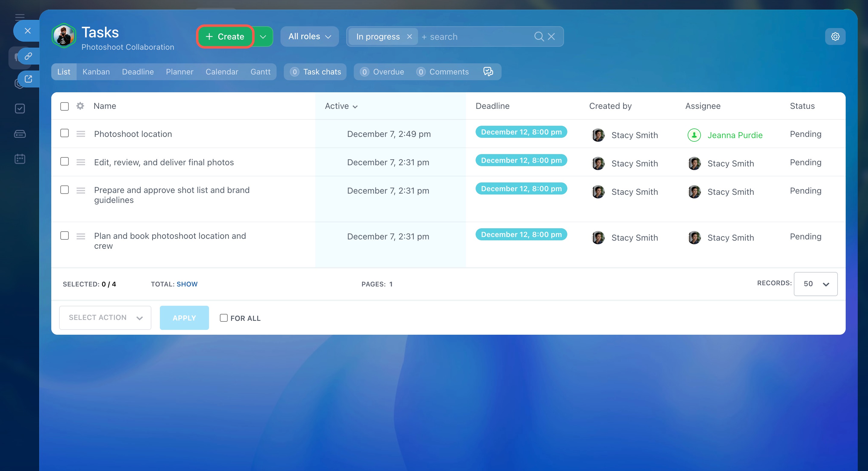This screenshot has width=868, height=471.
Task: Open the chat bubbles icon near Comments
Action: coord(488,71)
